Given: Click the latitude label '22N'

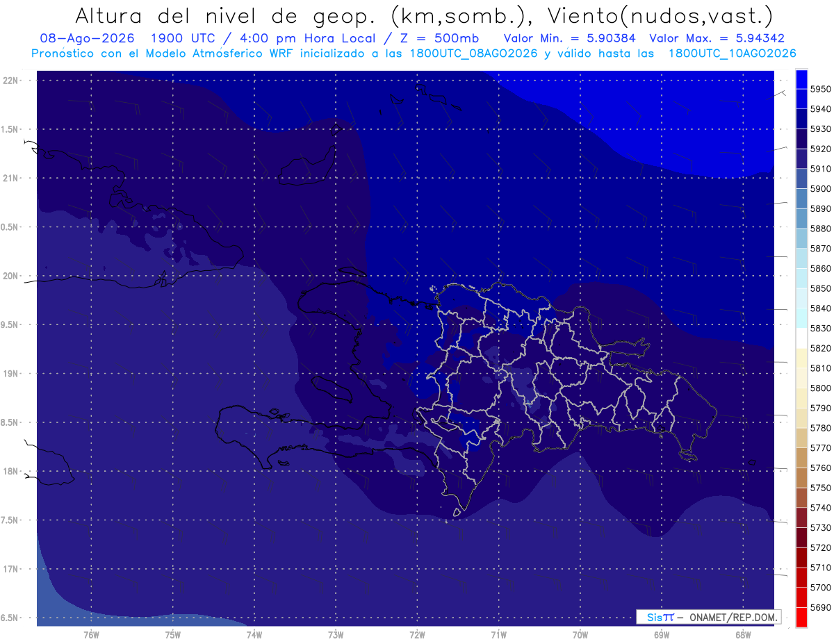Looking at the screenshot, I should [11, 80].
